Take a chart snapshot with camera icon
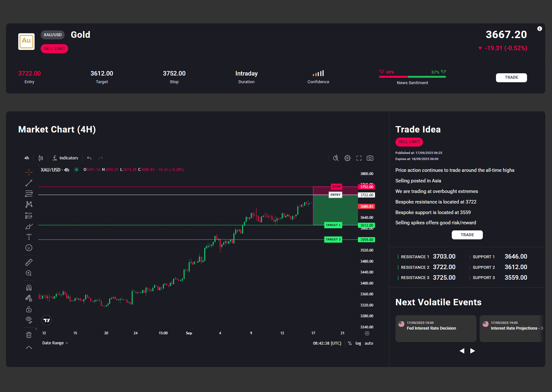Image resolution: width=552 pixels, height=392 pixels. 370,158
